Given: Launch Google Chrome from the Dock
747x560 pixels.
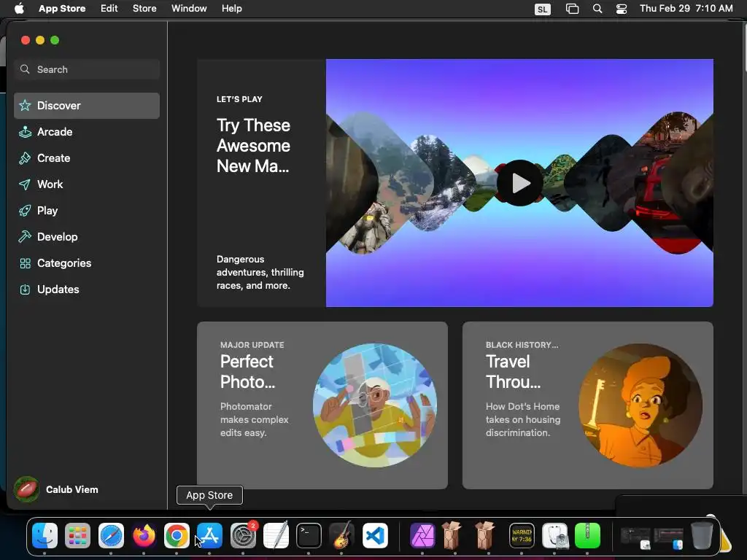Looking at the screenshot, I should click(x=177, y=536).
